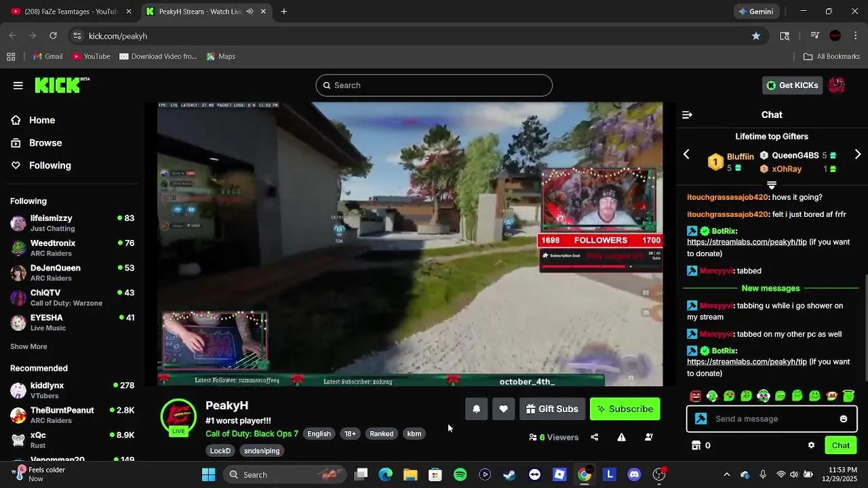Click the share stream icon
Image resolution: width=868 pixels, height=488 pixels.
pos(595,437)
